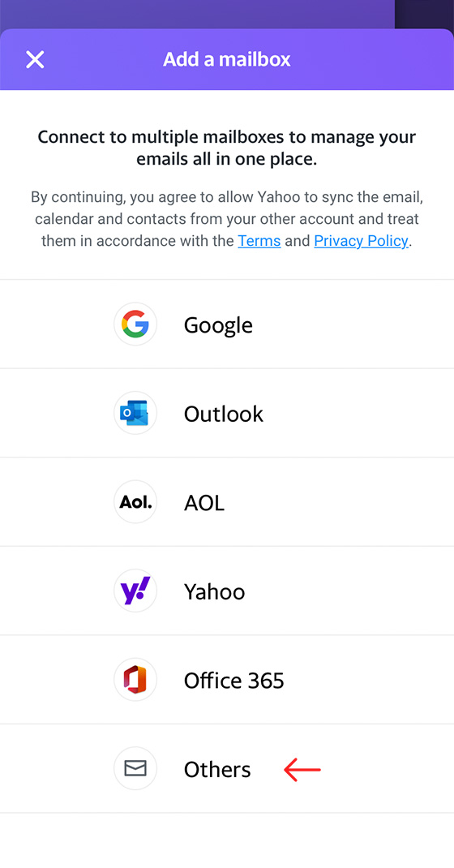The image size is (454, 868).
Task: Select the Others text label
Action: tap(217, 770)
